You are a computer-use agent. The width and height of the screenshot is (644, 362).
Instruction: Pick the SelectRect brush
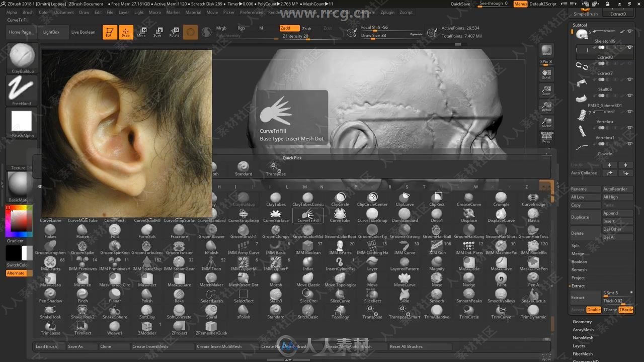click(x=244, y=296)
